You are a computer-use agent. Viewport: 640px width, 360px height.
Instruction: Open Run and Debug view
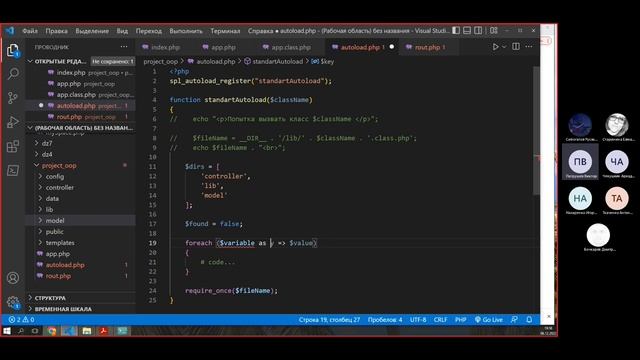coord(13,122)
